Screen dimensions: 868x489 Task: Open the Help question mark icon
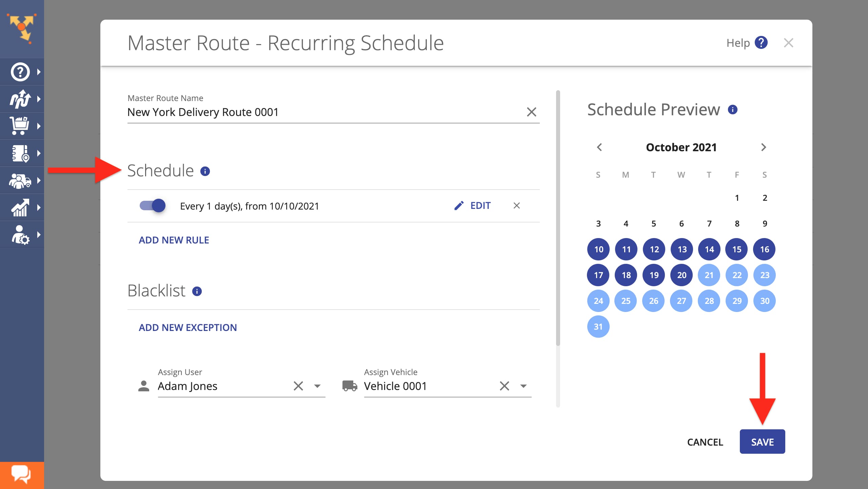(x=761, y=43)
